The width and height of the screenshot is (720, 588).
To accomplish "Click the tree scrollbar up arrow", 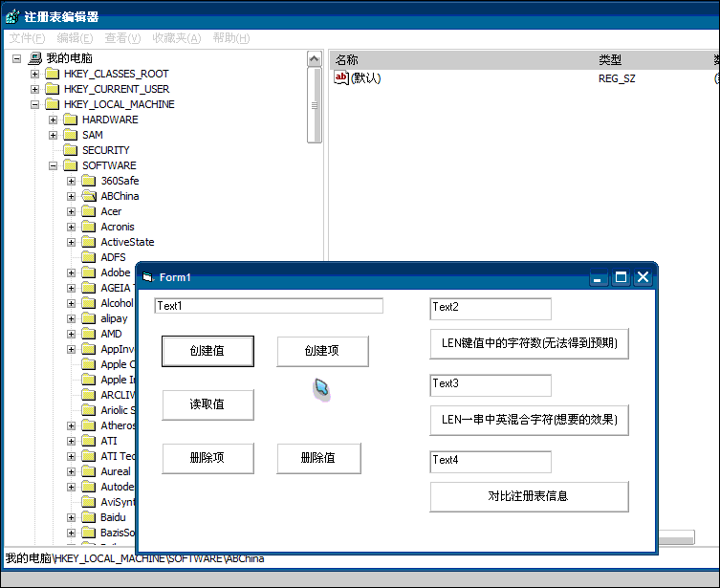I will 314,58.
